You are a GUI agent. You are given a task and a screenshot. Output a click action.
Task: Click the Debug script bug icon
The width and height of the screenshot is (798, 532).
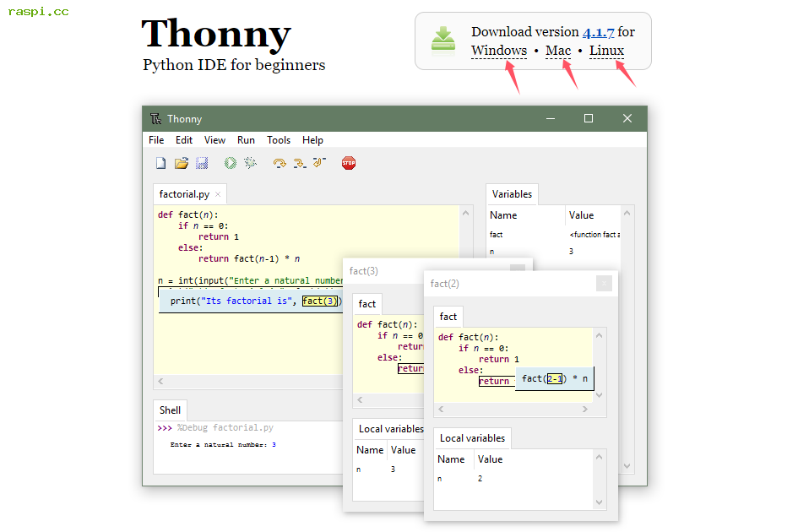point(251,163)
